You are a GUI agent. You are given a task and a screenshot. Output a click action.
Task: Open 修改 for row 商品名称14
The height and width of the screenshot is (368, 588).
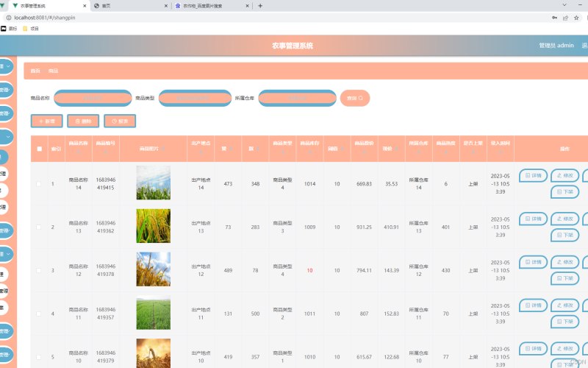click(x=564, y=176)
